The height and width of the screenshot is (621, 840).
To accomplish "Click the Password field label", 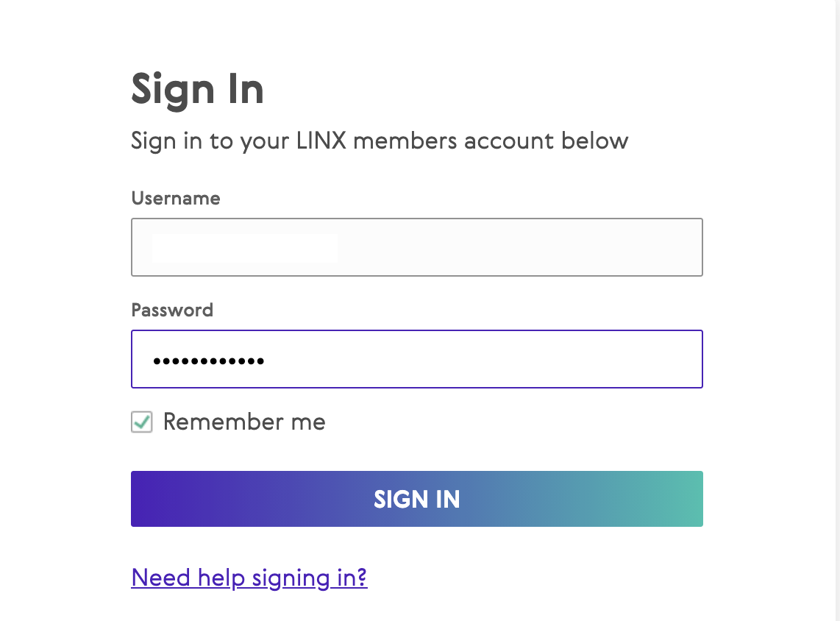I will pyautogui.click(x=171, y=310).
